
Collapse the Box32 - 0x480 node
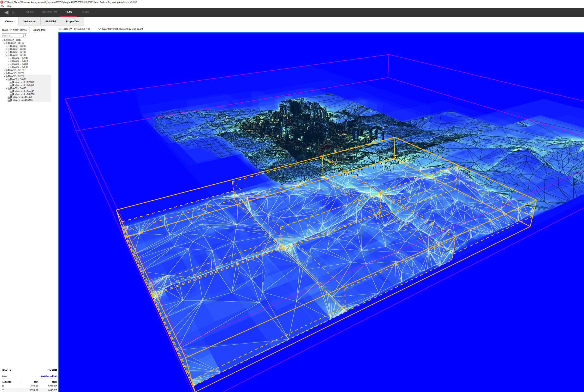6,55
